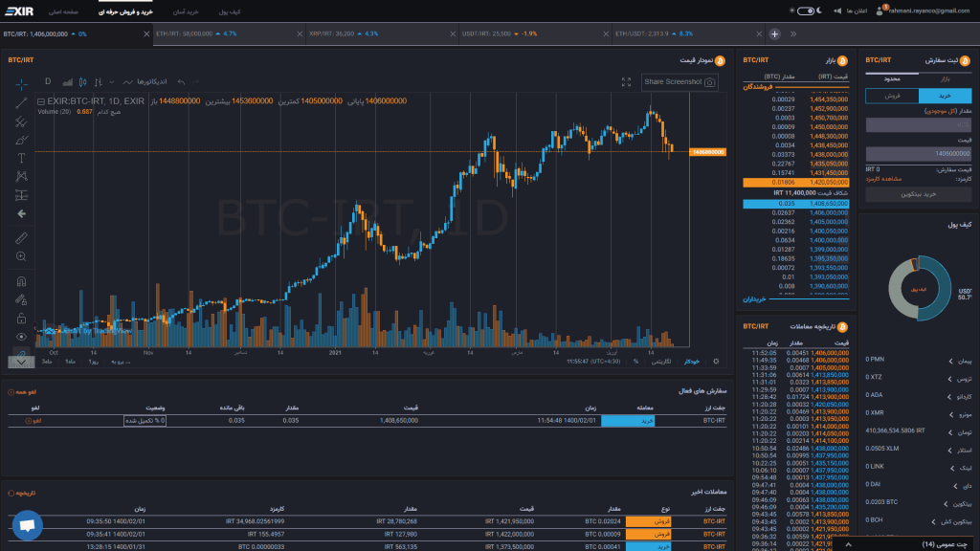Change the D chart interval
This screenshot has height=551, width=980.
coord(48,82)
